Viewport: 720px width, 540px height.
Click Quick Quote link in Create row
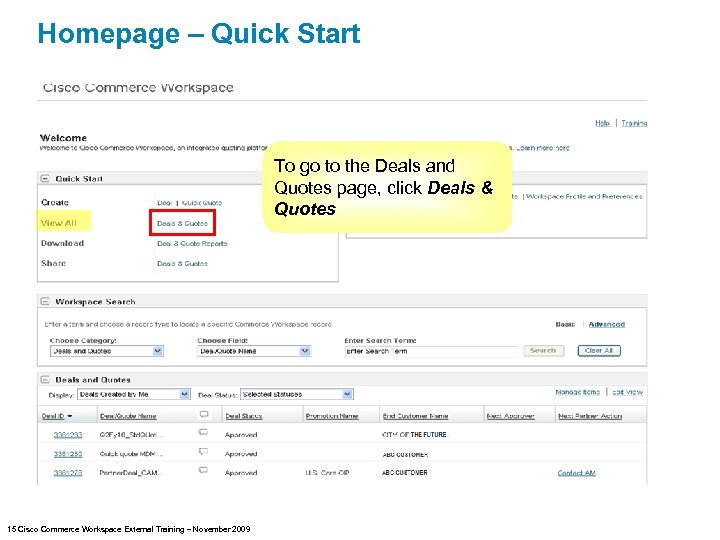point(202,203)
